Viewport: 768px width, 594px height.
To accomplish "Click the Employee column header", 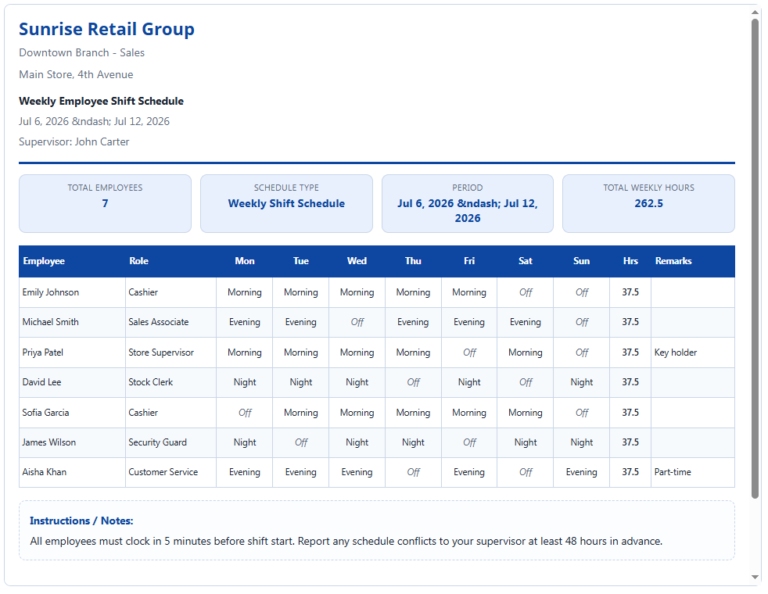I will (44, 261).
